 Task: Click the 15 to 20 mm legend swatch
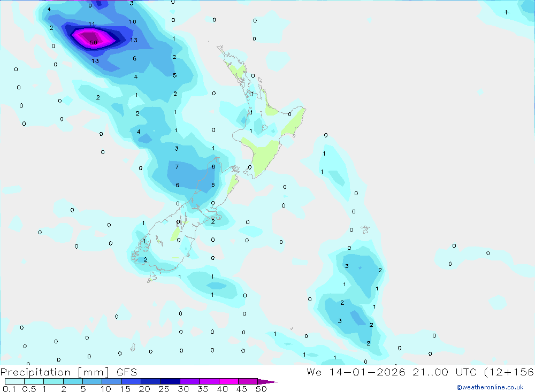[x=131, y=381]
